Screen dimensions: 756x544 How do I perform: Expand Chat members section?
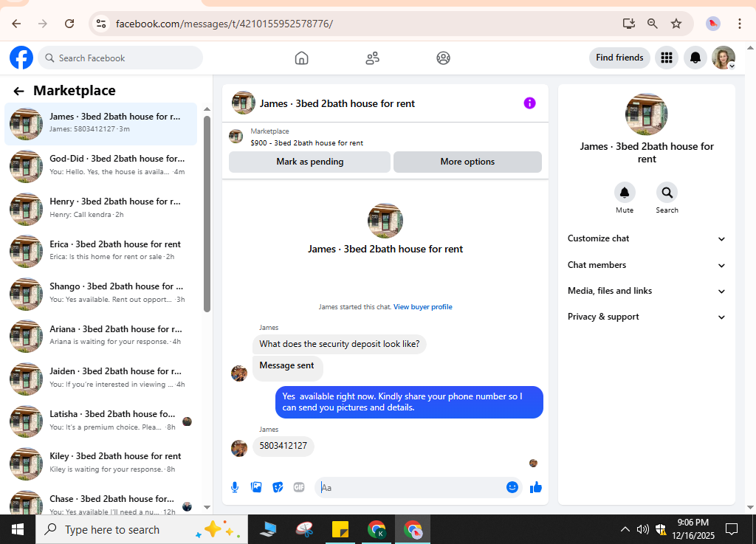pos(646,265)
